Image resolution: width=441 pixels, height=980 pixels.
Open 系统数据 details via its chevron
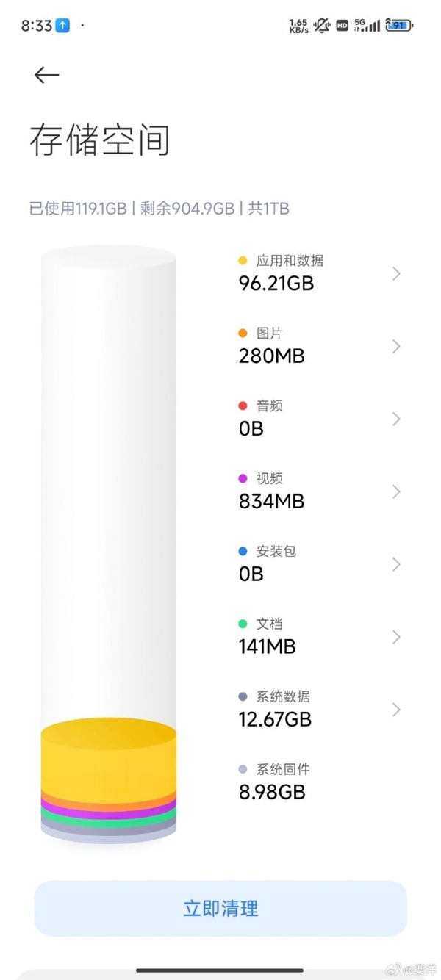(x=397, y=710)
